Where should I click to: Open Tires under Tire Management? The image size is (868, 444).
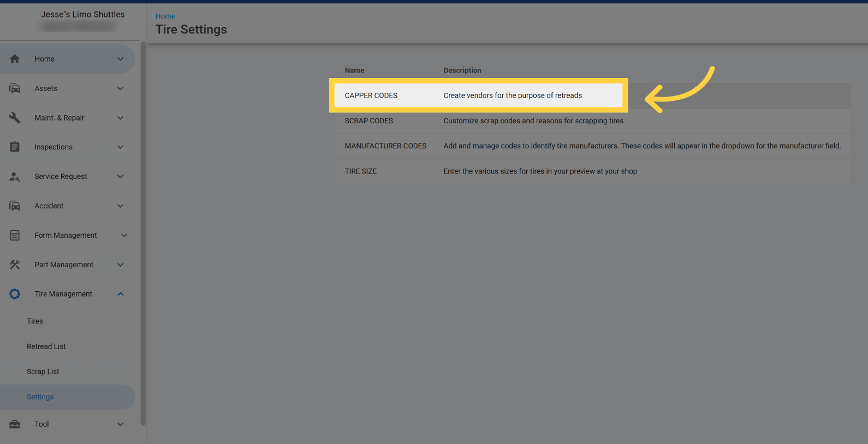(35, 321)
